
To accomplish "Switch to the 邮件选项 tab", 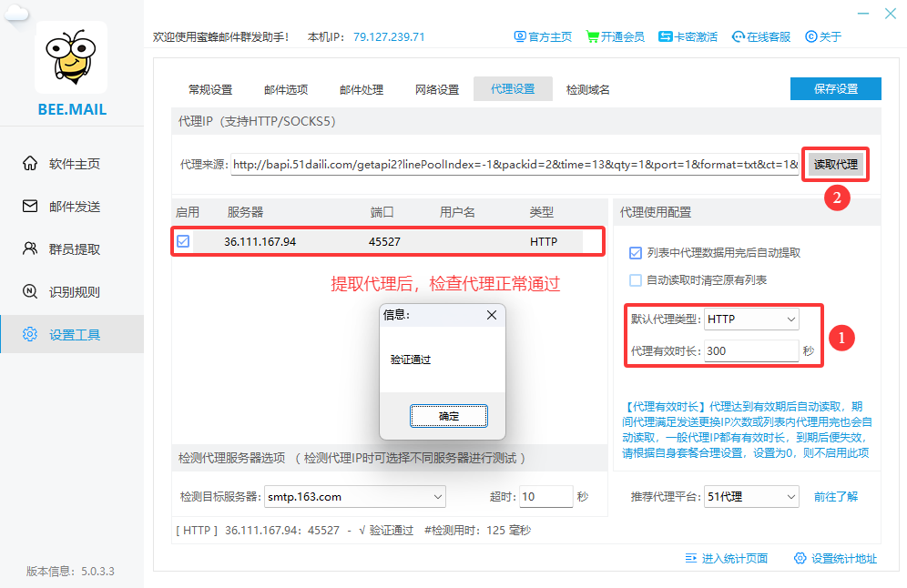I will click(x=286, y=89).
